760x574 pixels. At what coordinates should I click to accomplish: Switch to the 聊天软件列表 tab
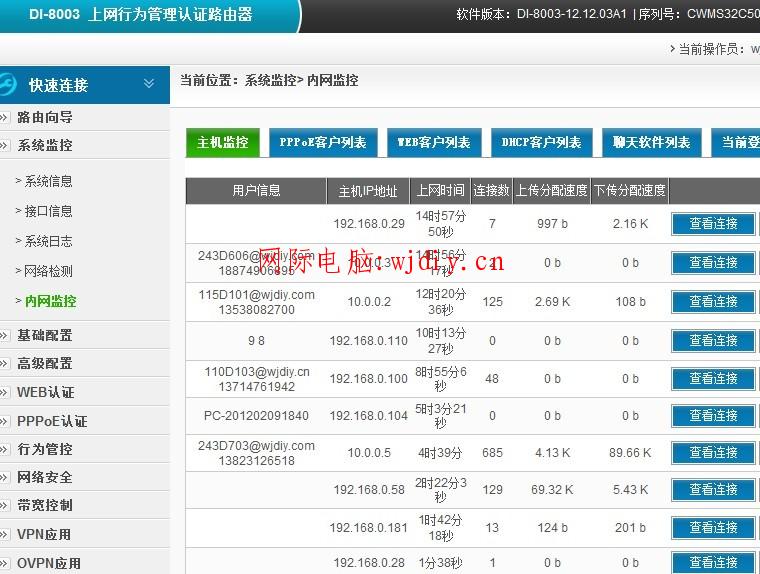coord(652,143)
